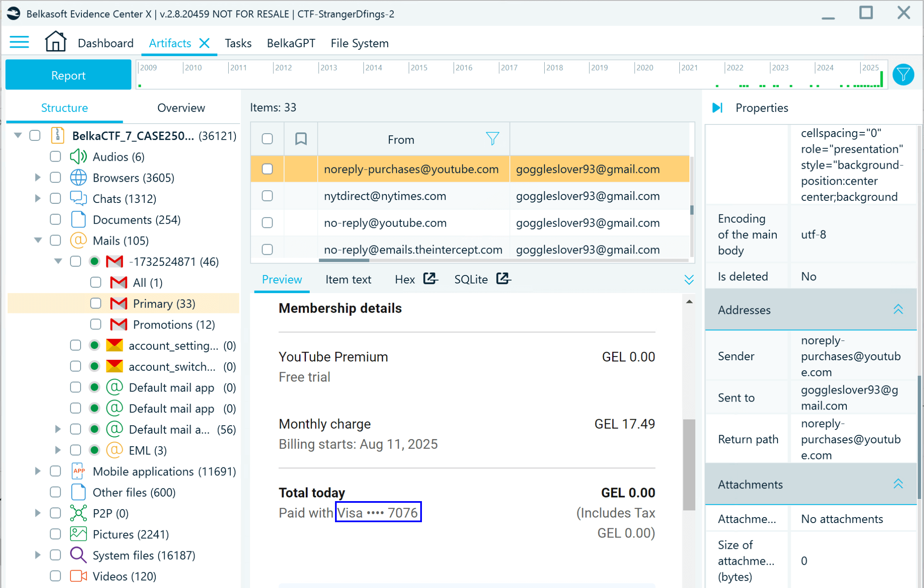
Task: Open Hex view in external window icon
Action: click(430, 279)
